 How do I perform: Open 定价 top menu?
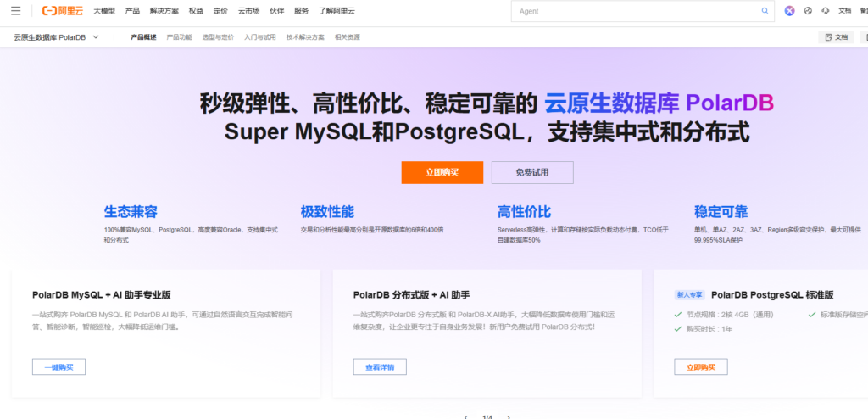coord(220,11)
